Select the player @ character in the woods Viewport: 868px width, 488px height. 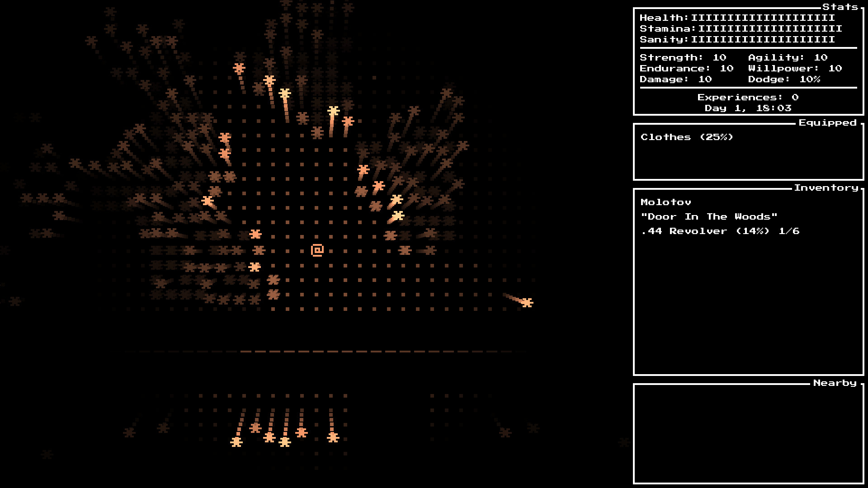(318, 249)
